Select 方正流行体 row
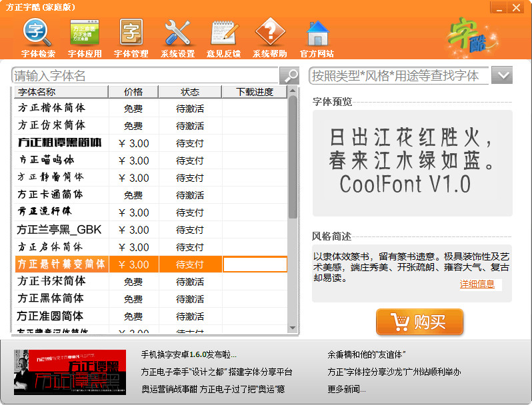 click(x=151, y=212)
